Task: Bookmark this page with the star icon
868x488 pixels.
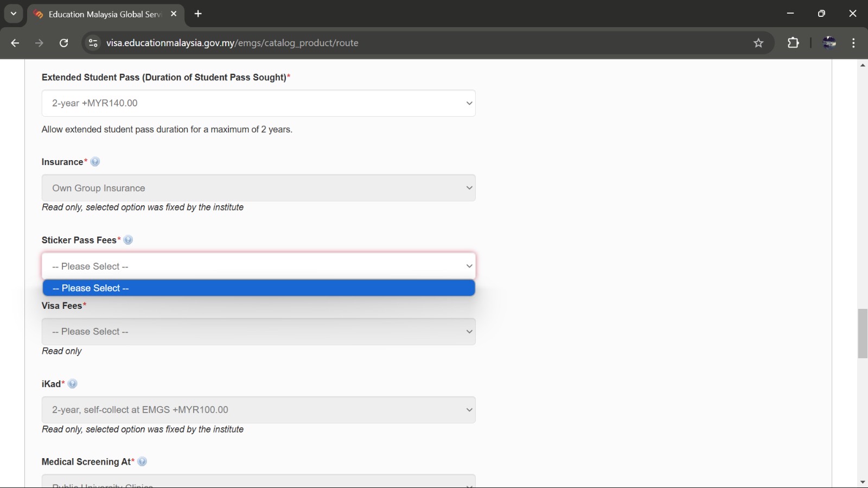Action: (x=758, y=43)
